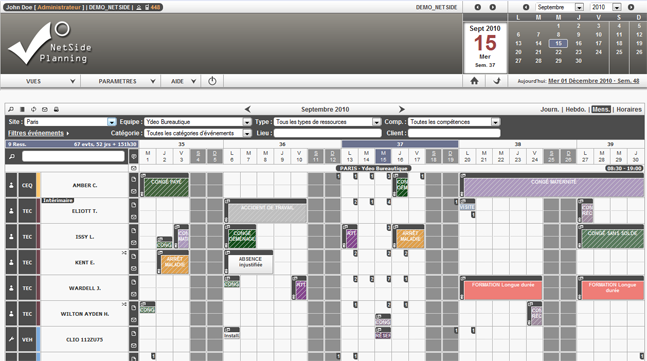Expand the Filtres événements section
Screen dimensions: 647x361
(38, 133)
